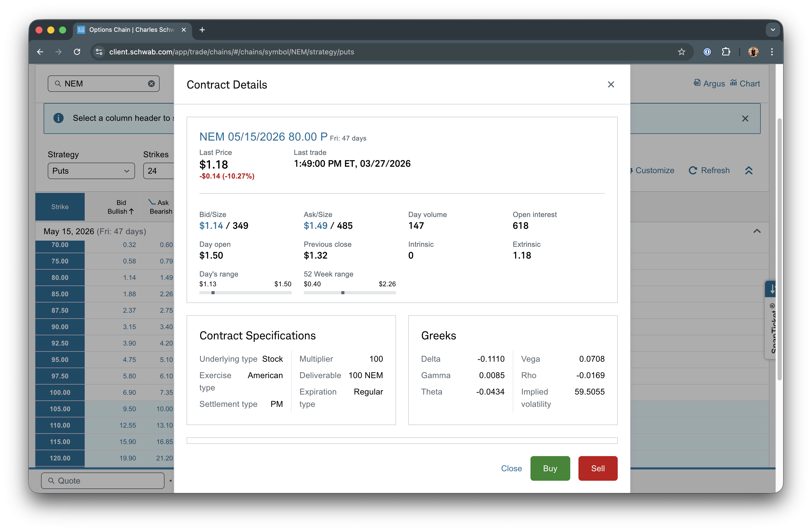Click the Close link in dialog footer
Image resolution: width=812 pixels, height=531 pixels.
click(511, 468)
